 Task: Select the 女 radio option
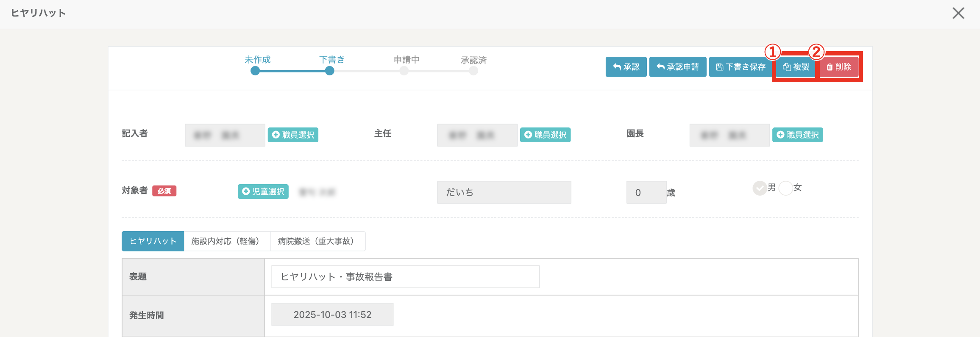[x=785, y=188]
